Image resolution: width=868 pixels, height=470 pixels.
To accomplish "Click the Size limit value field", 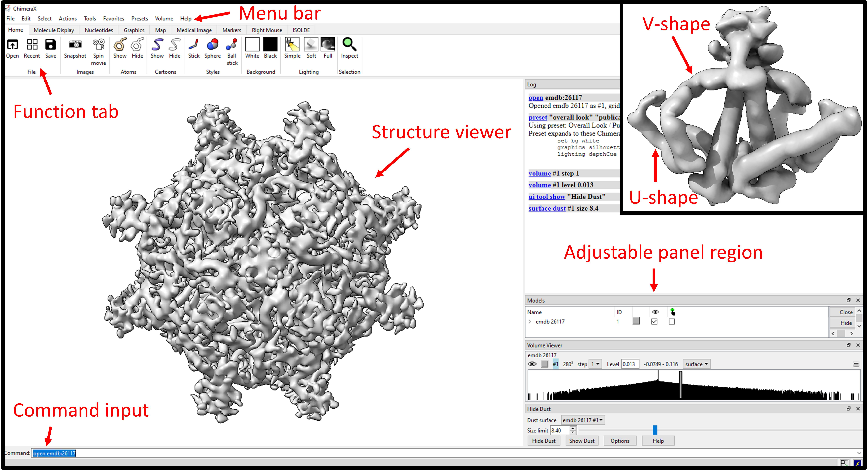I will coord(560,430).
